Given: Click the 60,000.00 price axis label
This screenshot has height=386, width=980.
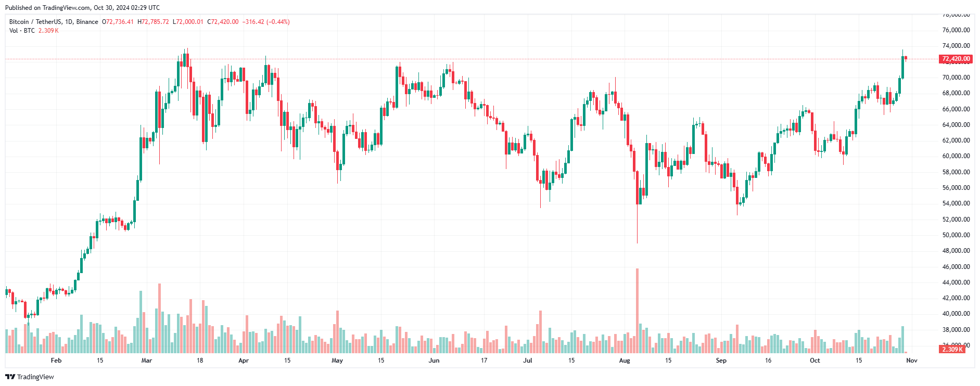Looking at the screenshot, I should click(x=956, y=156).
